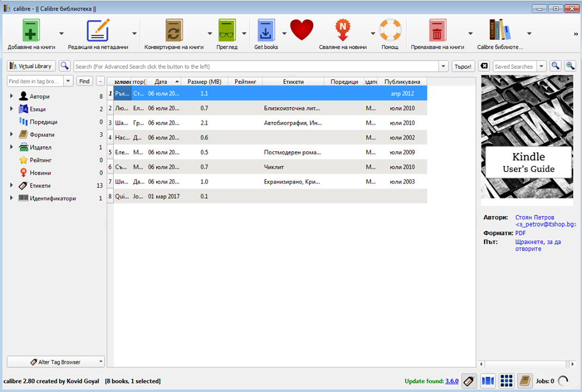Open Сваляне на новини (fetch news) icon
Image resolution: width=582 pixels, height=392 pixels.
click(x=342, y=30)
